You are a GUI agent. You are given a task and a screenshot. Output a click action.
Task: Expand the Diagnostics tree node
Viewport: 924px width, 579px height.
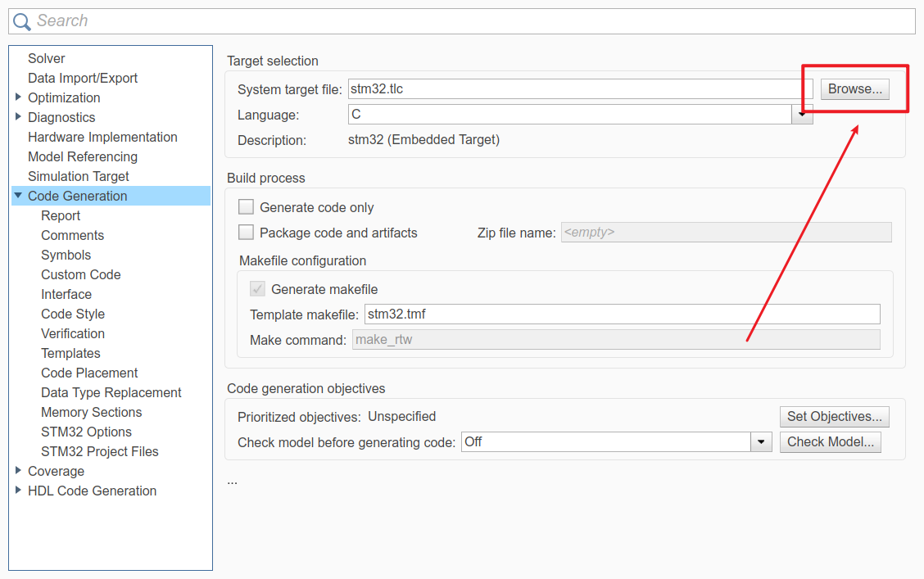click(19, 117)
